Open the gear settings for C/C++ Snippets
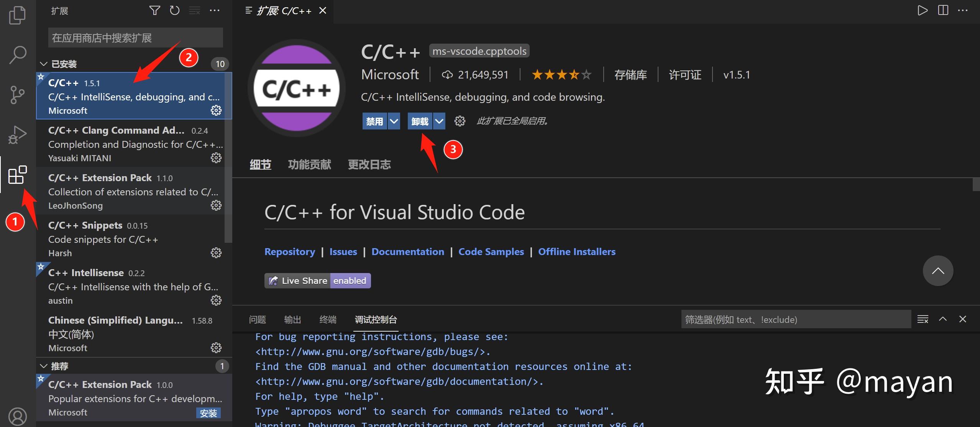The image size is (980, 427). (x=216, y=253)
